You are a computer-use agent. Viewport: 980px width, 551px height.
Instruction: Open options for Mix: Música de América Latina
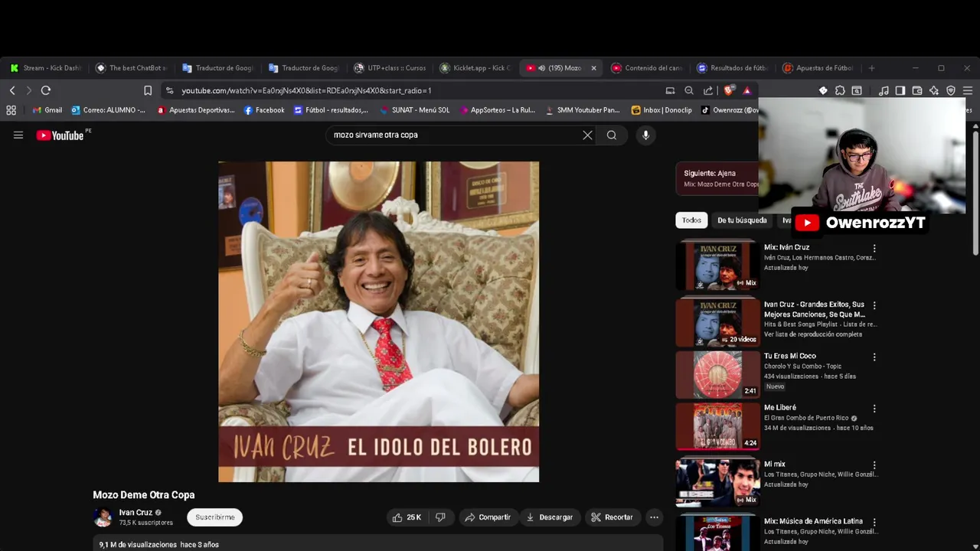tap(874, 522)
